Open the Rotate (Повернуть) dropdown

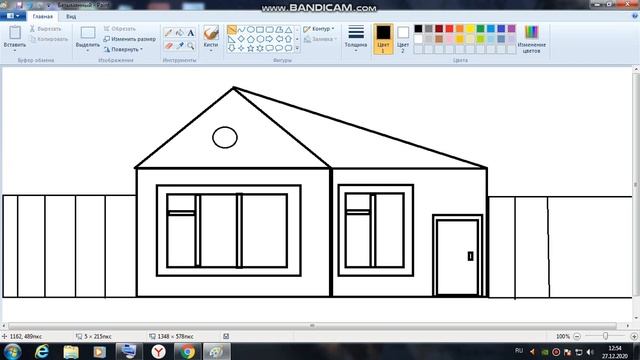[123, 49]
